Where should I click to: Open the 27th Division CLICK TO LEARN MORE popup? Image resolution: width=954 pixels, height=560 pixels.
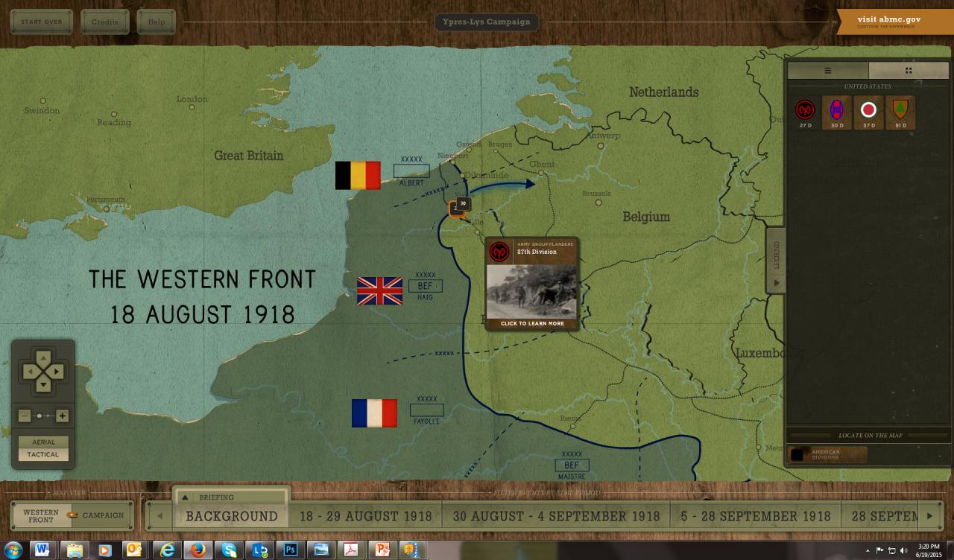click(x=531, y=323)
